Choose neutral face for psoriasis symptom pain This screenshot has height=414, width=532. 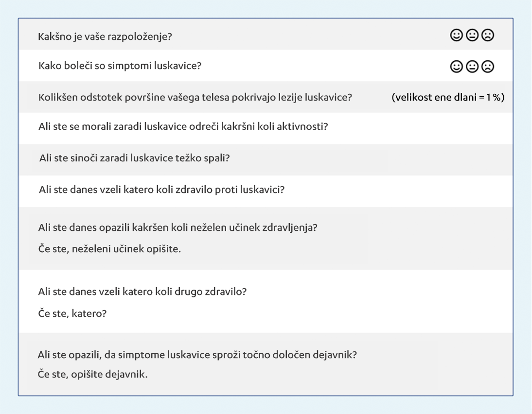point(472,67)
